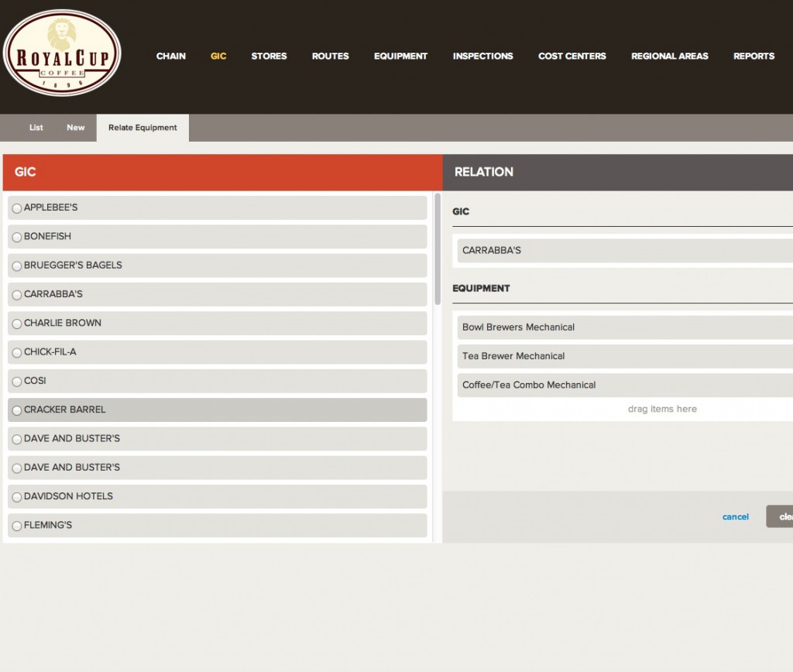Click the 'drag items here' drop zone
Screen dimensions: 793x672
[x=662, y=409]
